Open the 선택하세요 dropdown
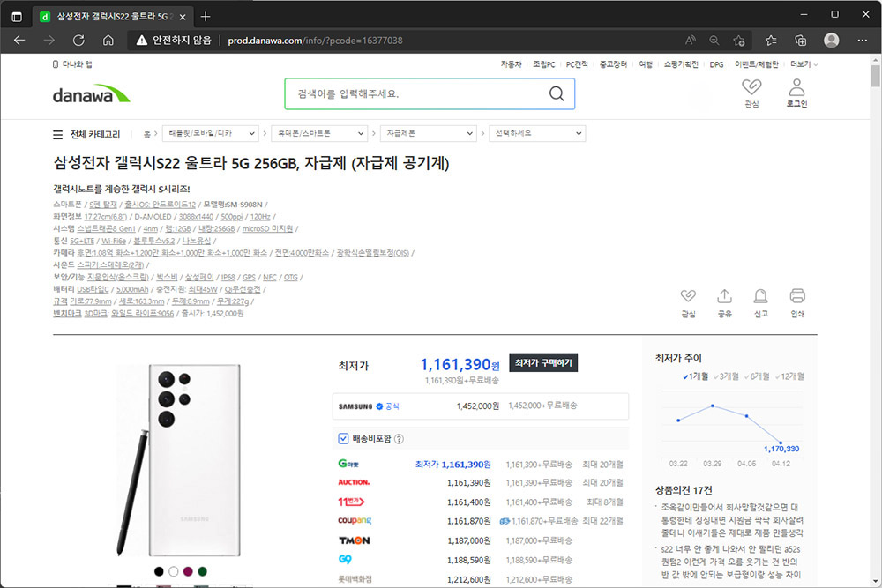 (537, 134)
